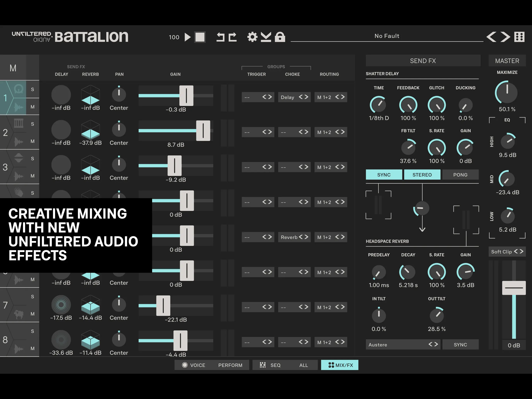The image size is (532, 399).
Task: Click the play button in the top toolbar
Action: click(x=187, y=37)
